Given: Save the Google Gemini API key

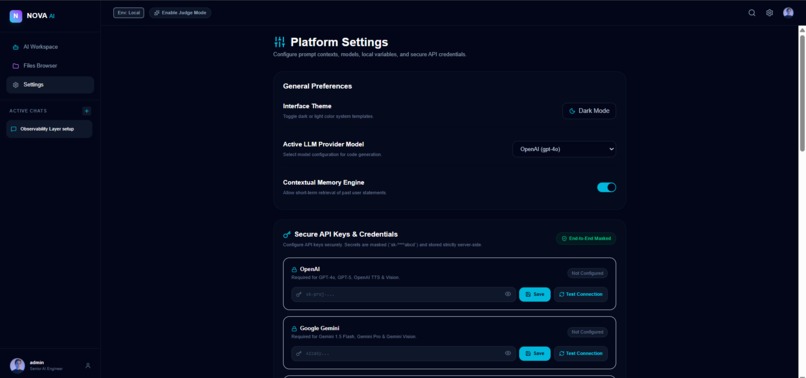Looking at the screenshot, I should (x=535, y=353).
